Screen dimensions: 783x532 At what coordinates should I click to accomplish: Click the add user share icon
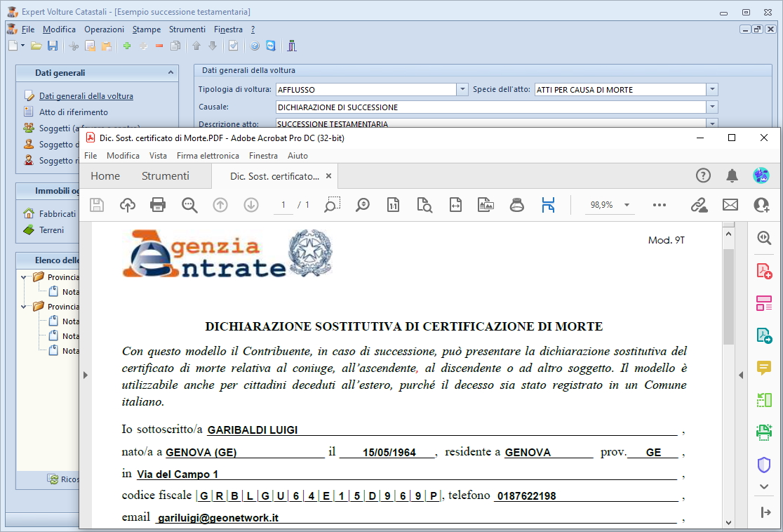pos(761,205)
